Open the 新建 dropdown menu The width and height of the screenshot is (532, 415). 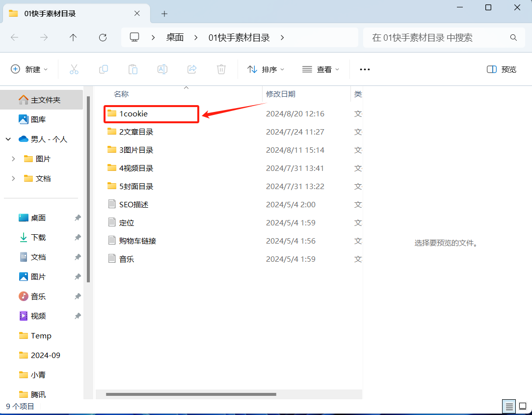(29, 69)
